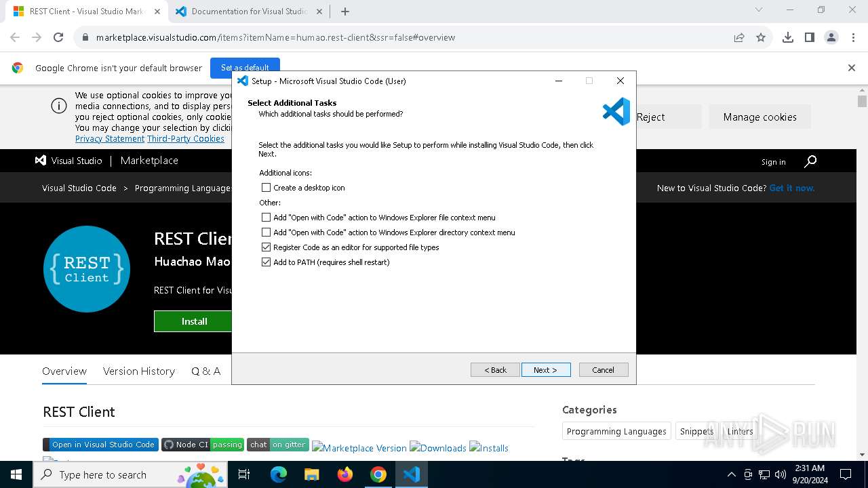Switch to the Overview tab
The width and height of the screenshot is (868, 488).
point(64,371)
